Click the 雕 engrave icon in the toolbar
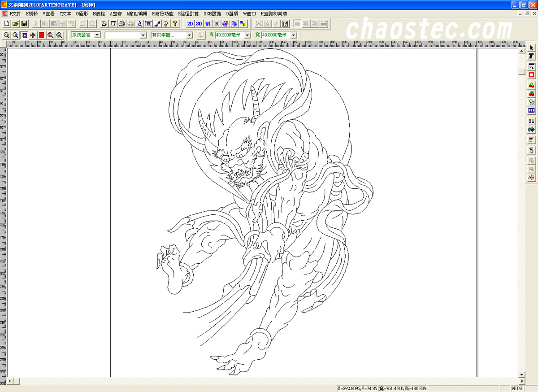 (x=234, y=23)
